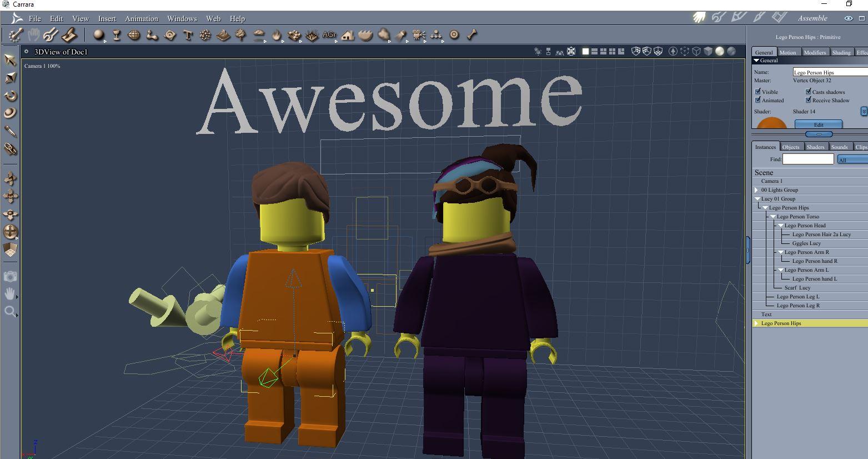This screenshot has width=868, height=459.
Task: Insert a plant with the tree icon
Action: [241, 35]
